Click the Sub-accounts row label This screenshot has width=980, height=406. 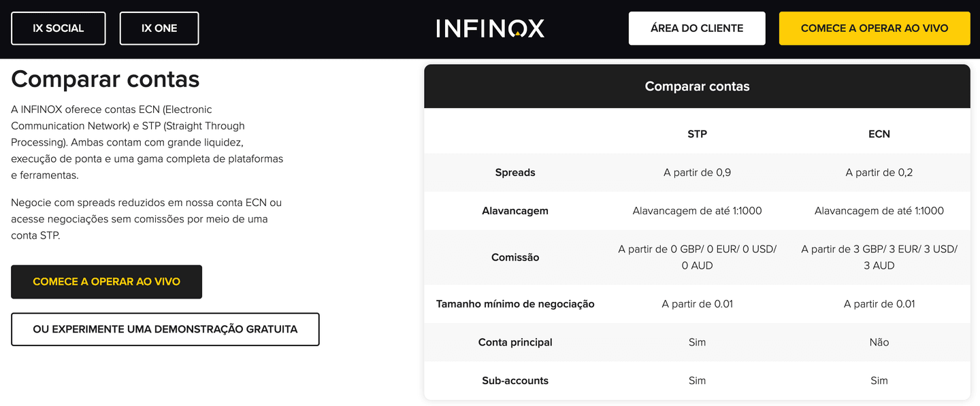pos(515,380)
